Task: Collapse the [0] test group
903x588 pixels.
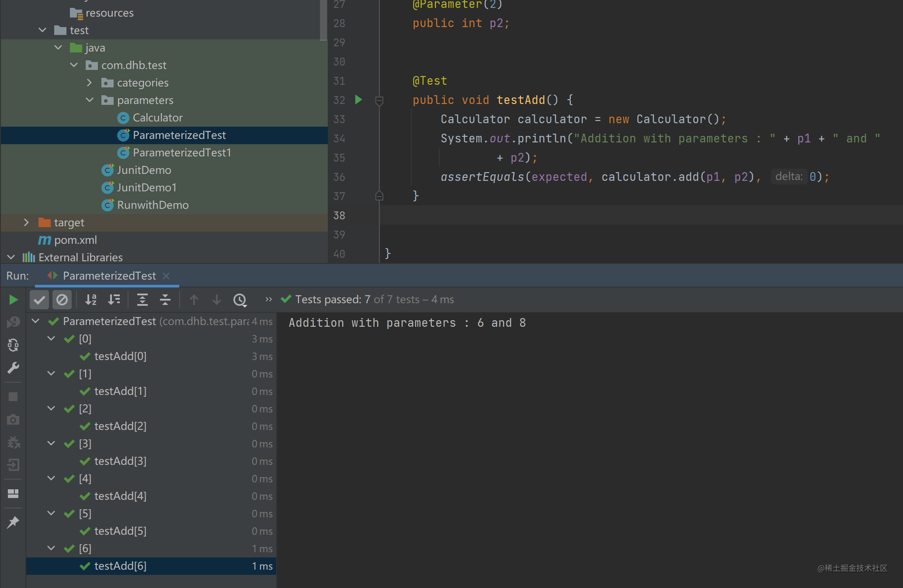Action: [51, 339]
